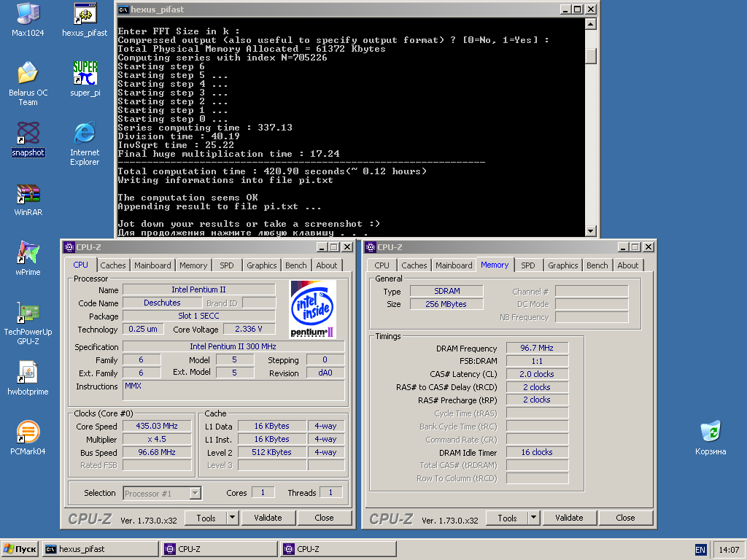Click Validate button in right CPU-Z

[569, 518]
